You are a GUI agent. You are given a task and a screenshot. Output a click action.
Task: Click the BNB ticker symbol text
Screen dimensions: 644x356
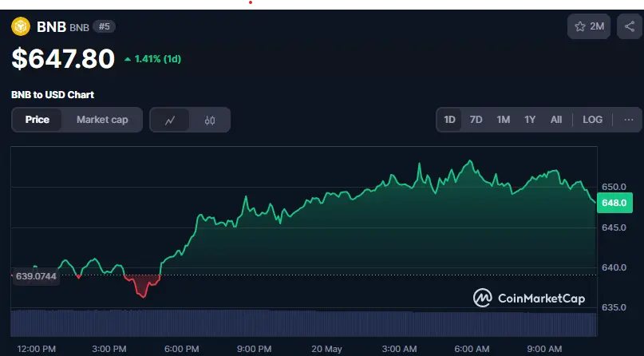[x=79, y=27]
